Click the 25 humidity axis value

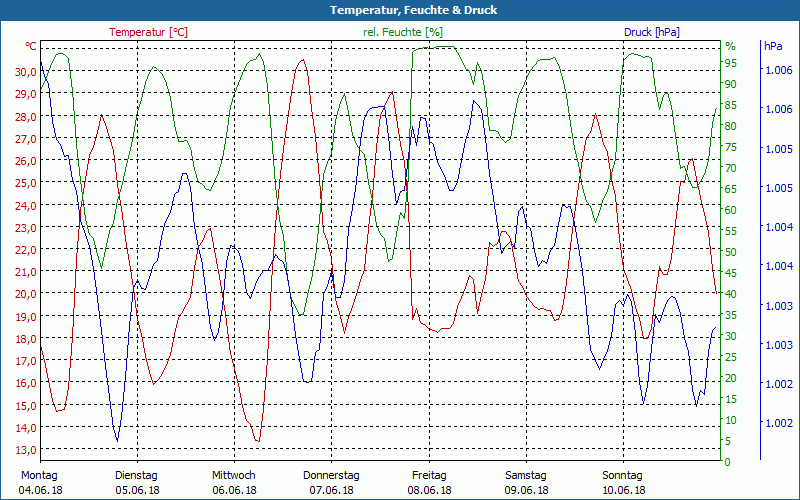[x=731, y=357]
